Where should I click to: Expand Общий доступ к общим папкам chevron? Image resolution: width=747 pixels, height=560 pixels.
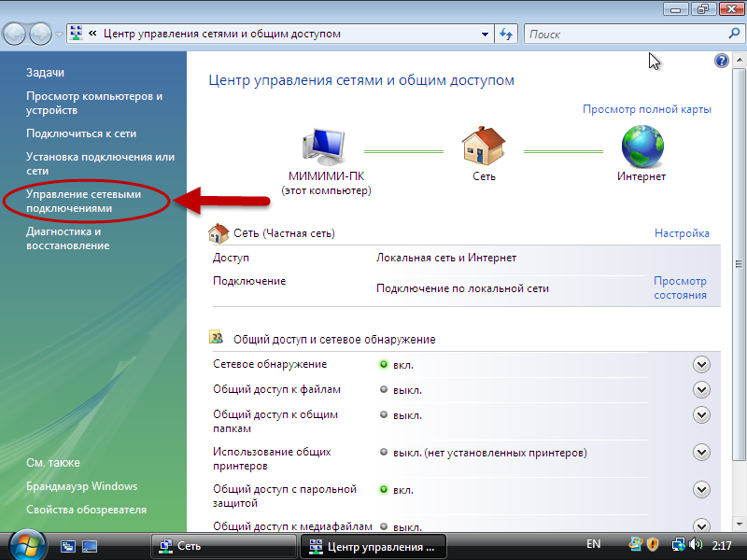tap(701, 415)
